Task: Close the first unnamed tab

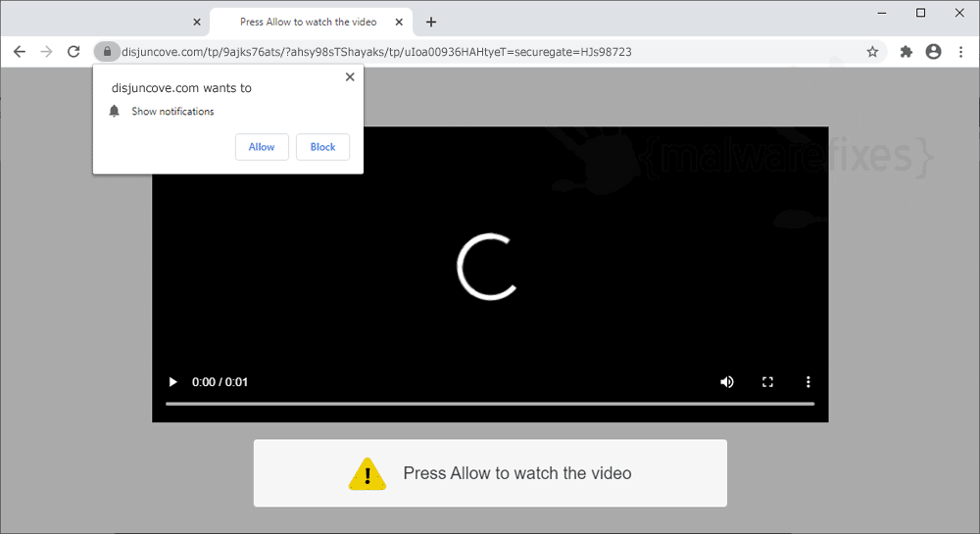Action: [197, 22]
